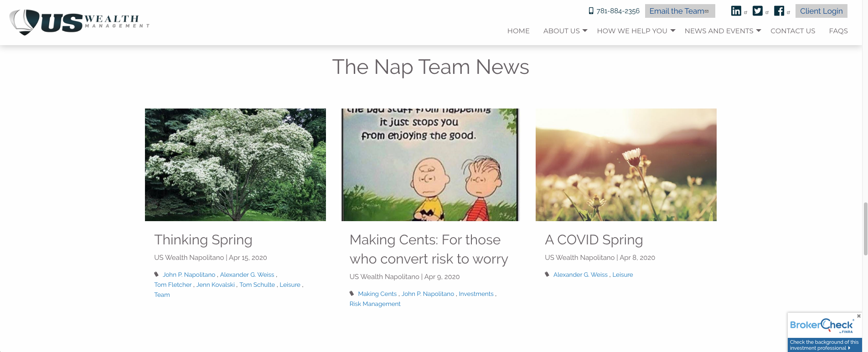Select the Investments tag
This screenshot has width=868, height=352.
point(476,294)
